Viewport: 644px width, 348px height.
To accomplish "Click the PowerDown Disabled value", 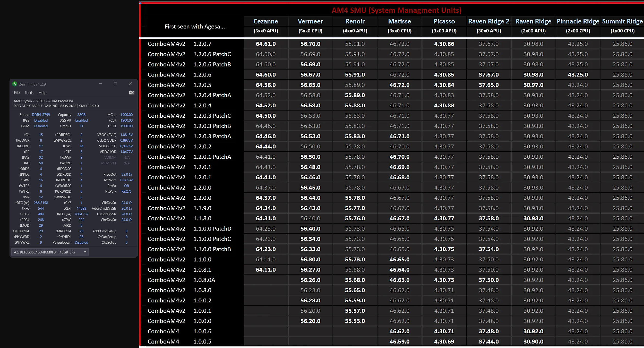I will point(81,242).
